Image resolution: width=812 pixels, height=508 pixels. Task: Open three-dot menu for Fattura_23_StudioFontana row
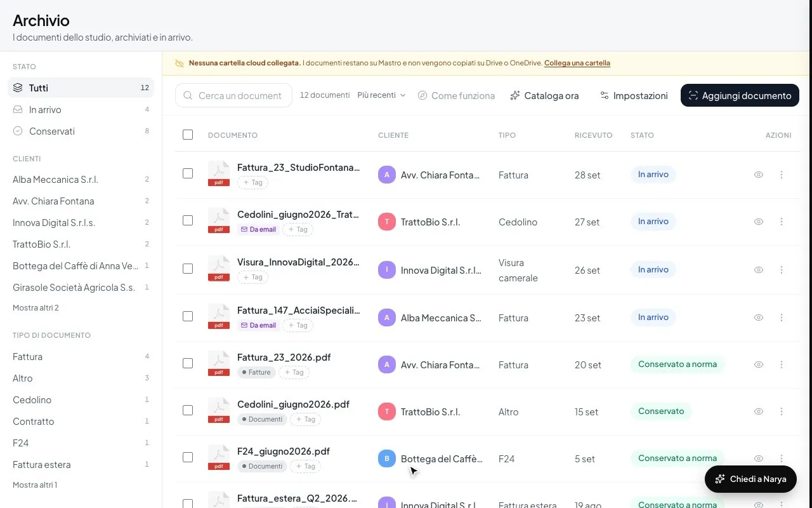point(781,175)
